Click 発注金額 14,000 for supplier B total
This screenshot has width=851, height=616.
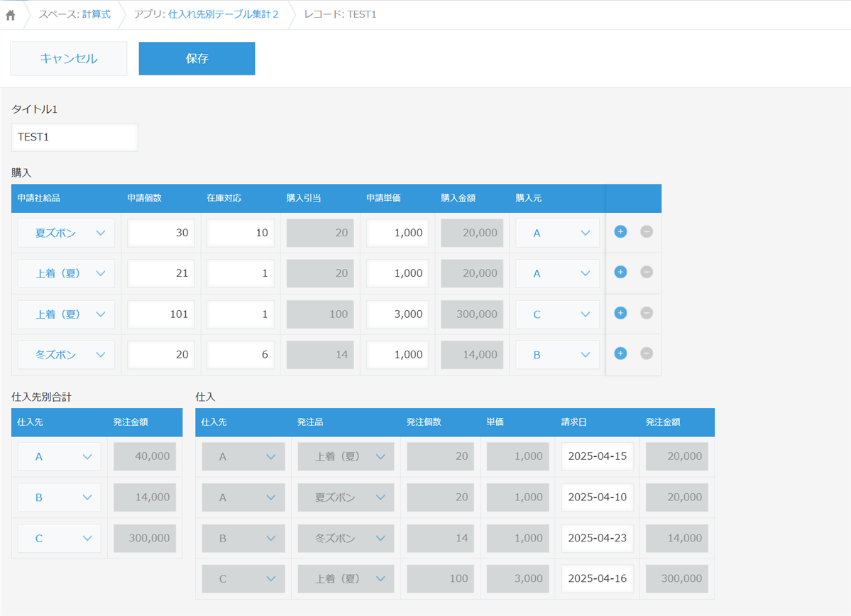point(145,497)
